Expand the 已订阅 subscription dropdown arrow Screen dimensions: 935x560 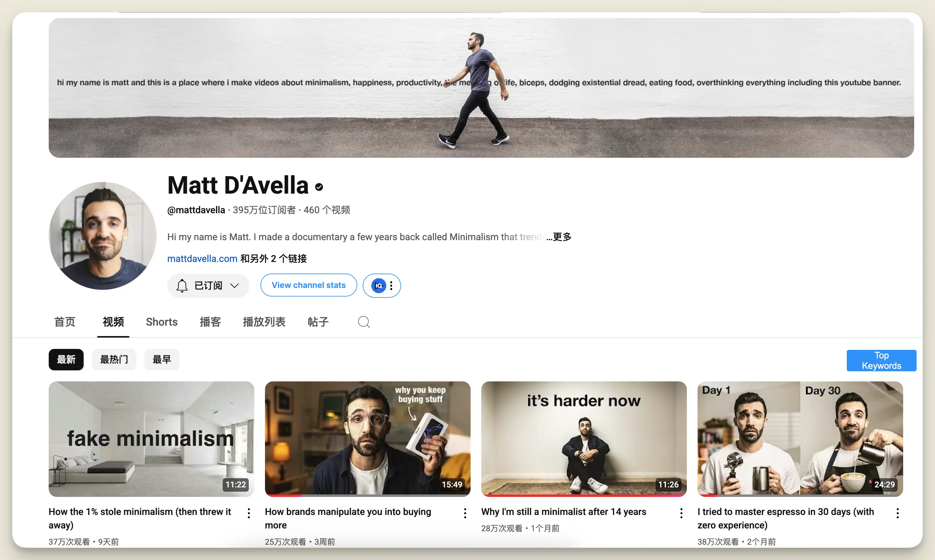pyautogui.click(x=234, y=286)
